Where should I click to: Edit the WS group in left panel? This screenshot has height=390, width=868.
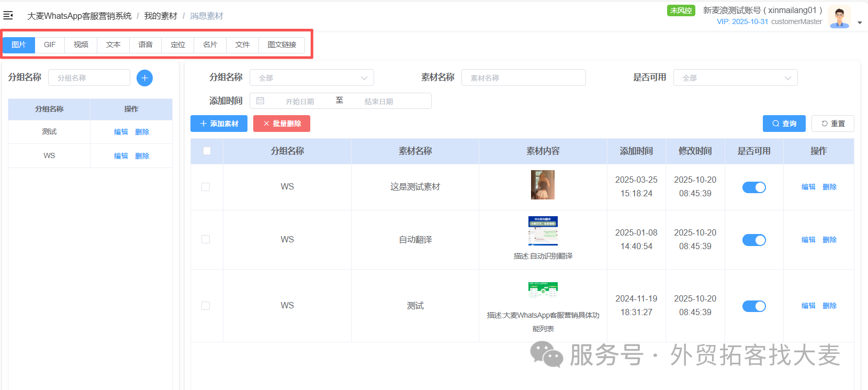pos(121,156)
